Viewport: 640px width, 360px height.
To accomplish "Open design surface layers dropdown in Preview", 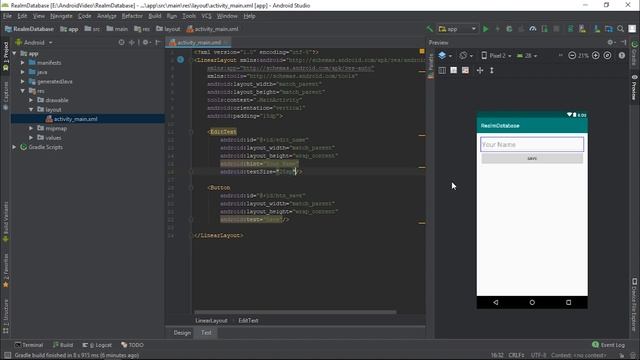I will [x=445, y=56].
